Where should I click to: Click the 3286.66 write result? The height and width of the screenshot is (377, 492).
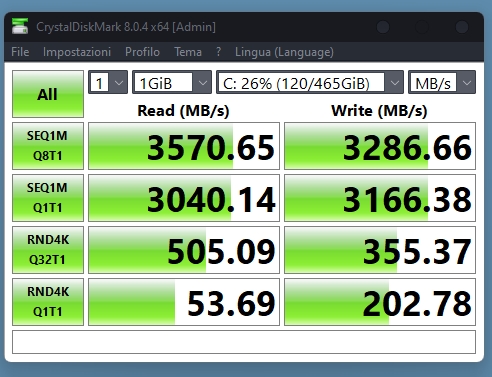tap(380, 146)
